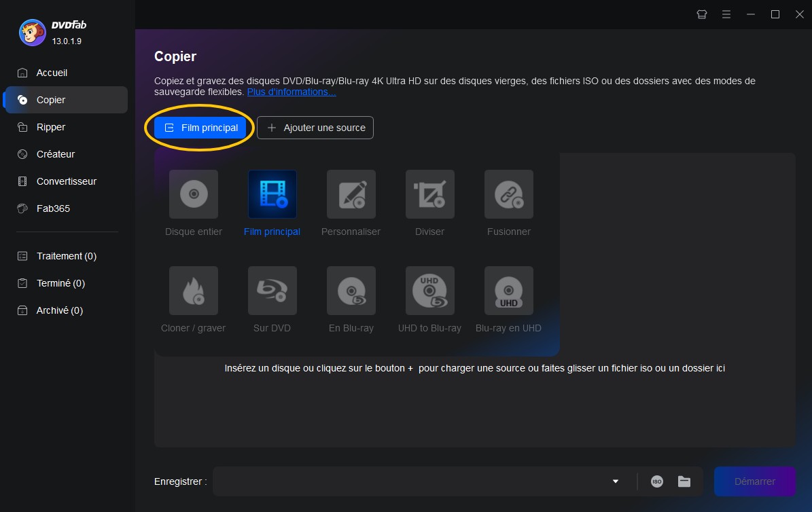The image size is (812, 512).
Task: Click the DVDFab monkey logo
Action: coord(32,33)
